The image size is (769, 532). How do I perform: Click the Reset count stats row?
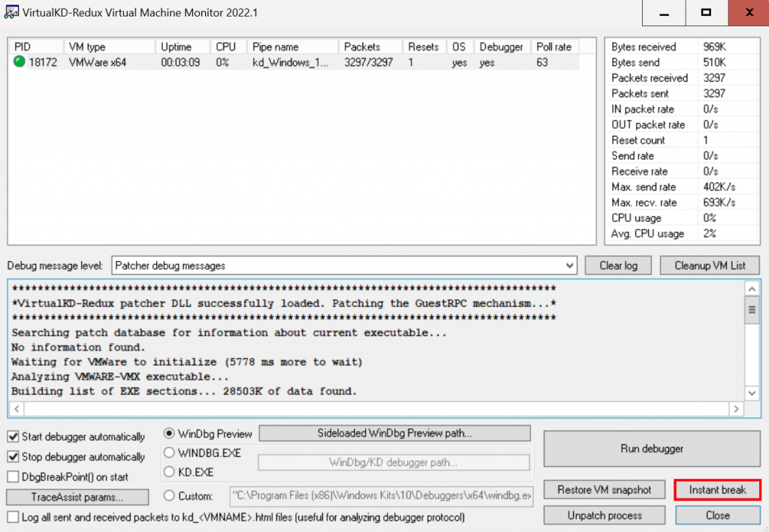click(682, 140)
